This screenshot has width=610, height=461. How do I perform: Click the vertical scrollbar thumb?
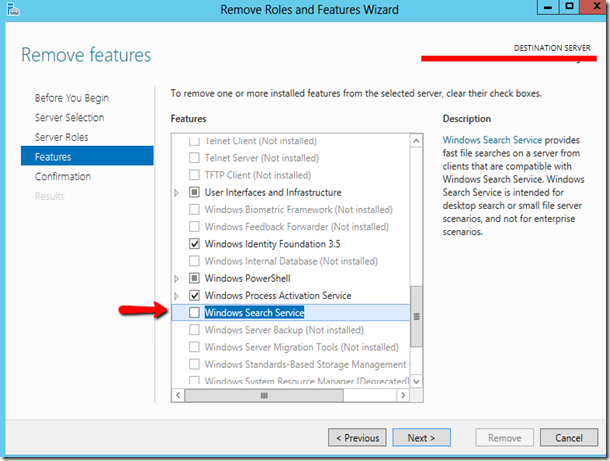pyautogui.click(x=416, y=316)
